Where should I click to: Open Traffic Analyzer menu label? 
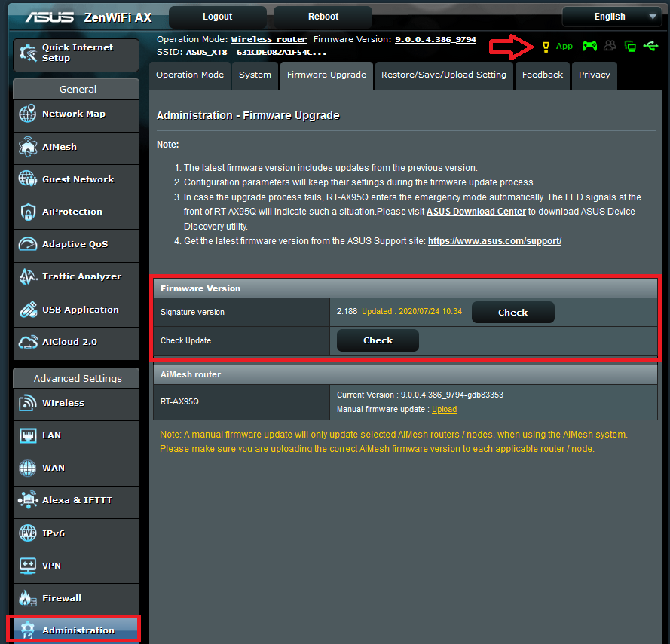81,276
